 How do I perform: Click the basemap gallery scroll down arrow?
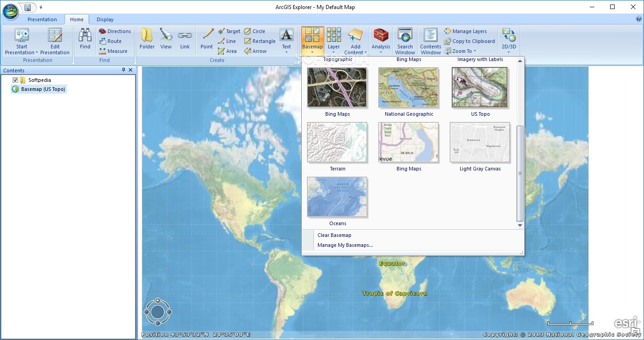coord(520,225)
